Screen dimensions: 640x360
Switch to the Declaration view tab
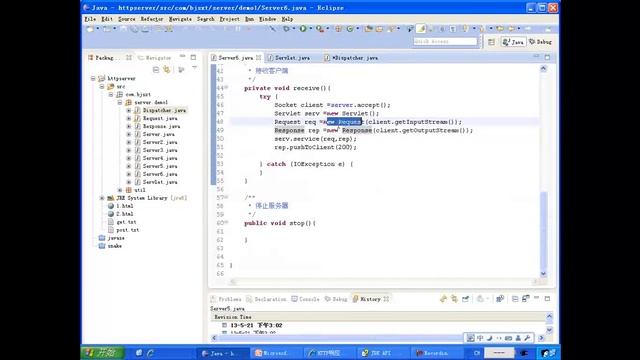coord(267,299)
